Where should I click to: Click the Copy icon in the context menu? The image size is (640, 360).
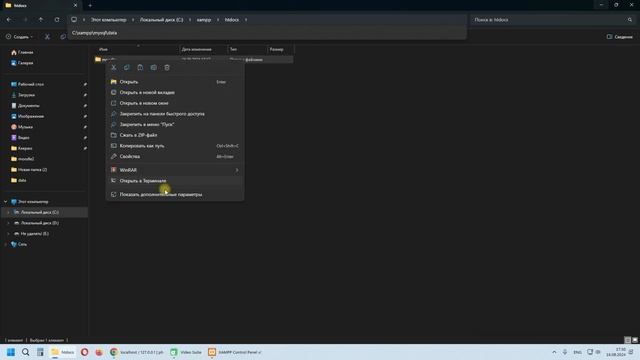127,67
